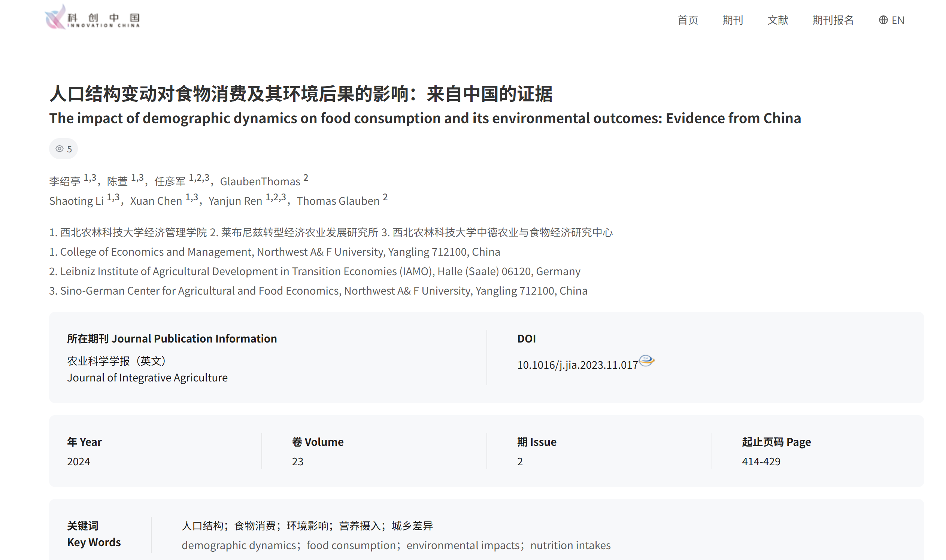The height and width of the screenshot is (560, 946).
Task: Click the eye view-count icon
Action: pos(59,149)
